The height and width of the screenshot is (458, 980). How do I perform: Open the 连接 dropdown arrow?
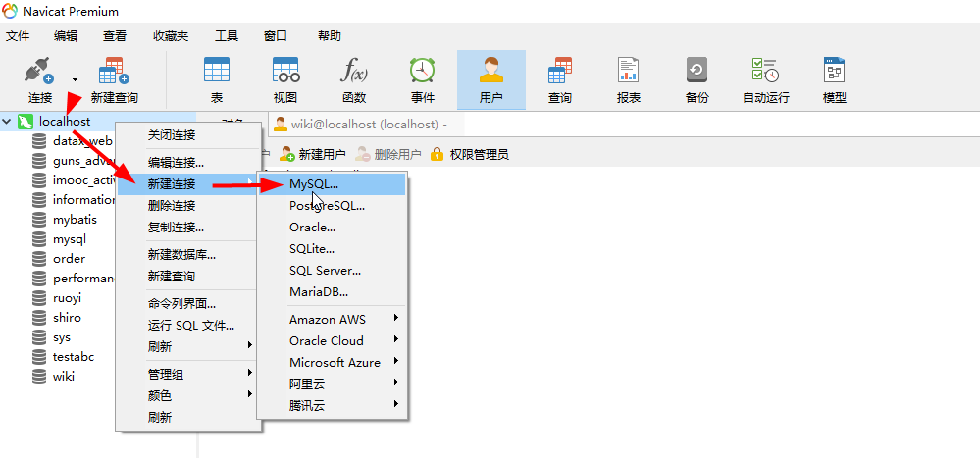(x=75, y=79)
